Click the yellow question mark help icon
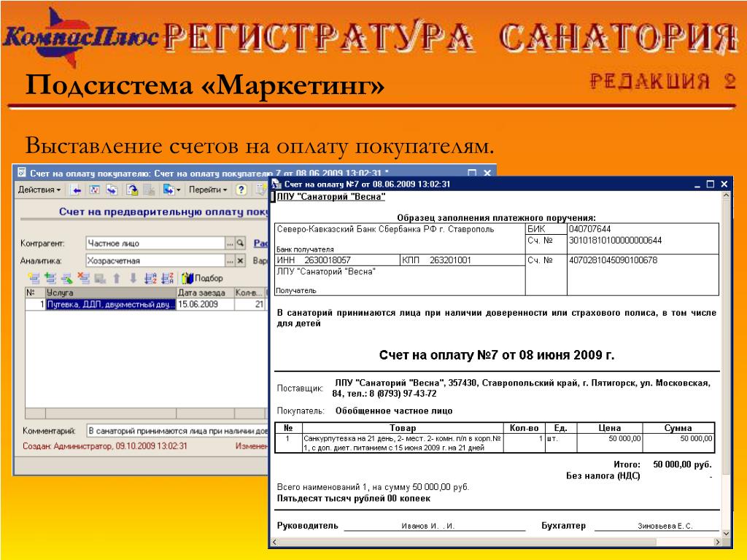This screenshot has width=747, height=560. pyautogui.click(x=241, y=190)
